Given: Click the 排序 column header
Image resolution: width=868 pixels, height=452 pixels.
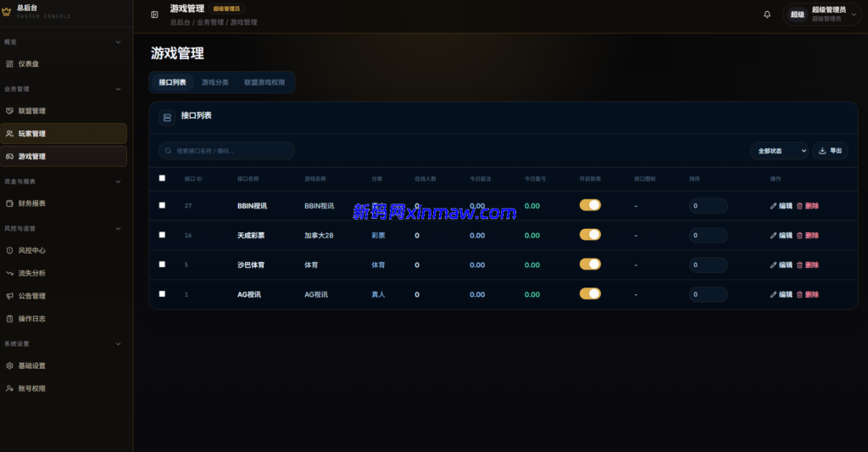Looking at the screenshot, I should click(x=695, y=179).
